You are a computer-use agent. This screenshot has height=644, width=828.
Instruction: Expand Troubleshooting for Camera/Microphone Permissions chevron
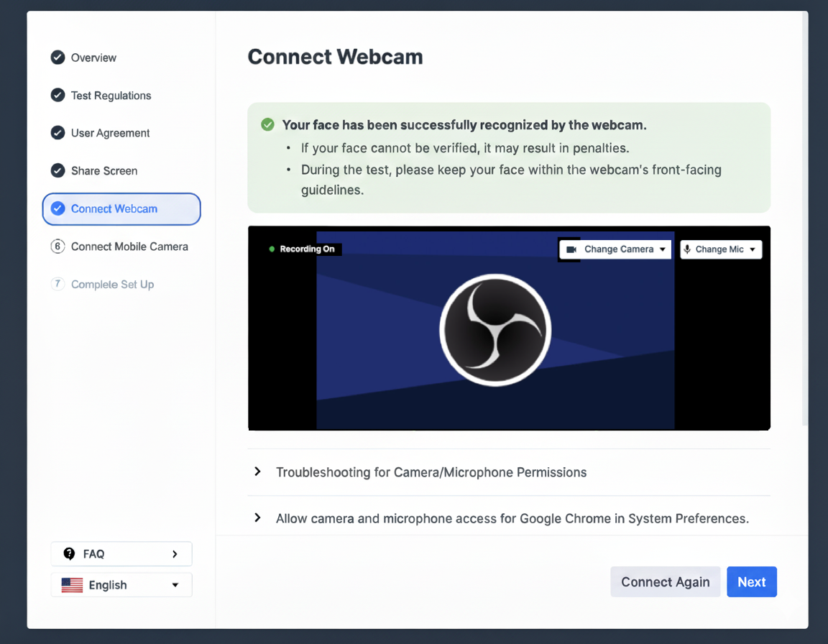(258, 471)
